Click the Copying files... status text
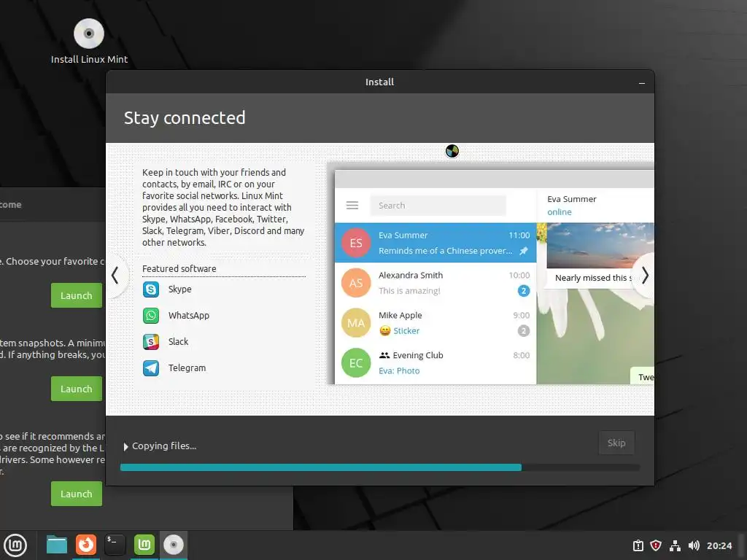 tap(164, 446)
